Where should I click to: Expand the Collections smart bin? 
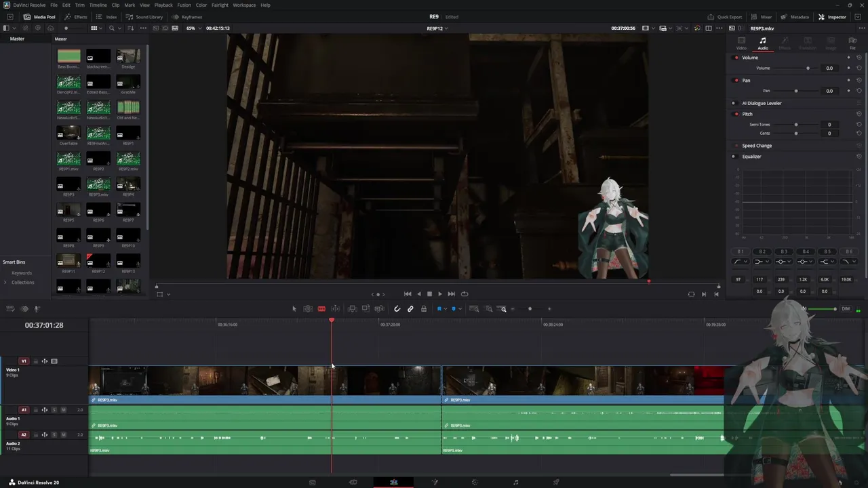click(x=5, y=282)
